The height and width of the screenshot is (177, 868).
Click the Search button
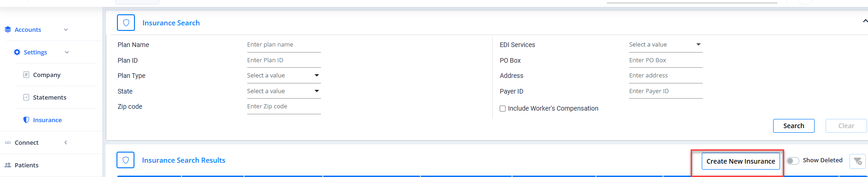click(794, 126)
